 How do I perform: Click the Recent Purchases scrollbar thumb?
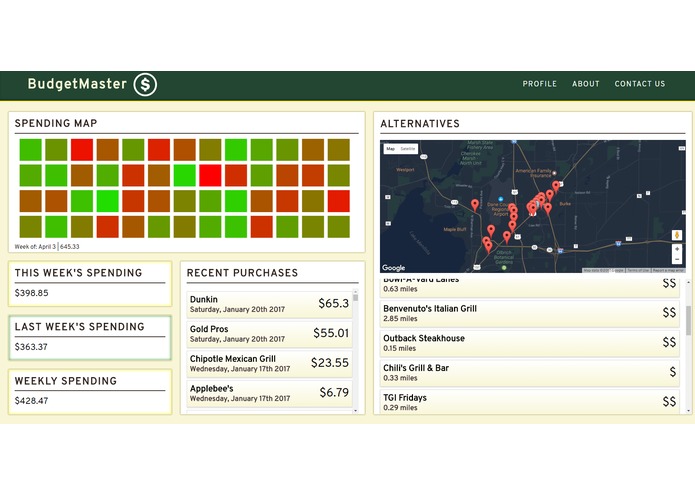coord(355,297)
